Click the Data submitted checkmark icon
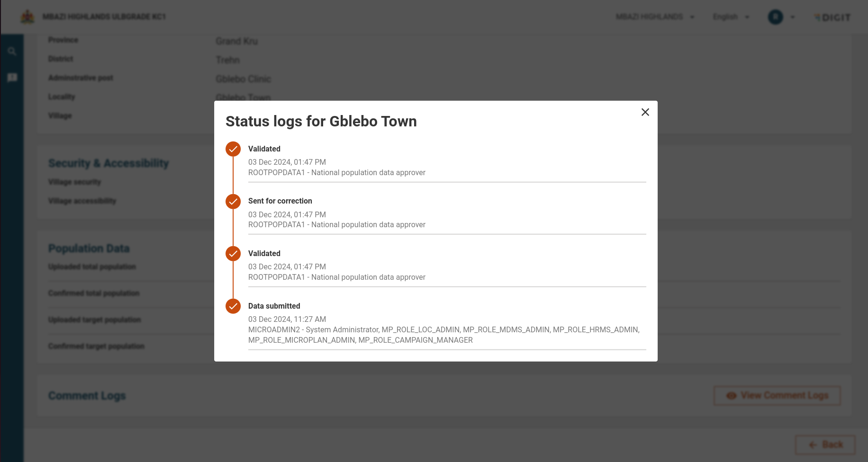The height and width of the screenshot is (462, 868). coord(233,306)
